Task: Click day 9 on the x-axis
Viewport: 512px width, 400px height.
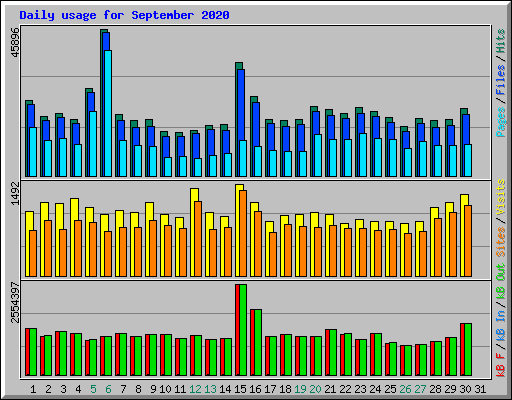Action: [x=153, y=389]
